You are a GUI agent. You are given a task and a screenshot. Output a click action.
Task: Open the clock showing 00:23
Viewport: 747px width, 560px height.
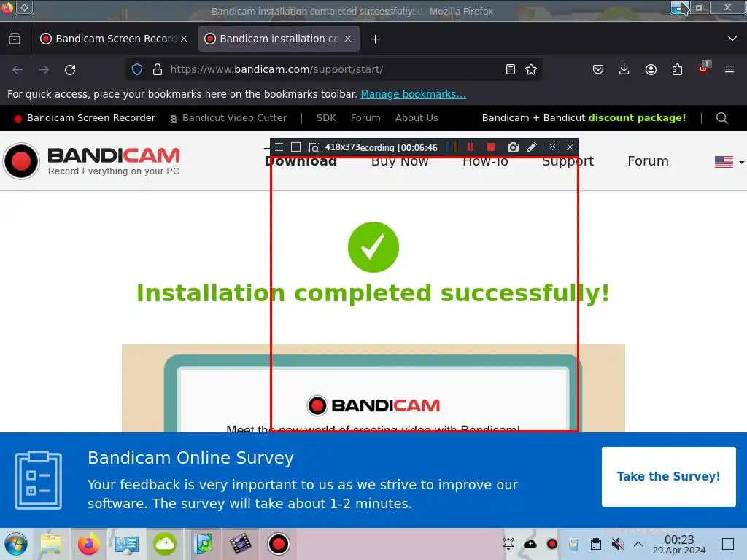pyautogui.click(x=679, y=544)
